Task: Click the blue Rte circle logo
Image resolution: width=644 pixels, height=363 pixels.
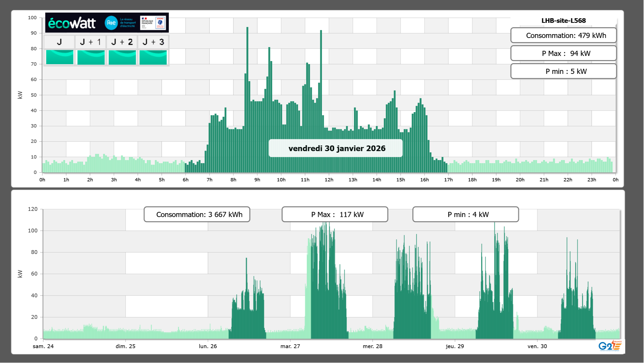Action: tap(111, 23)
